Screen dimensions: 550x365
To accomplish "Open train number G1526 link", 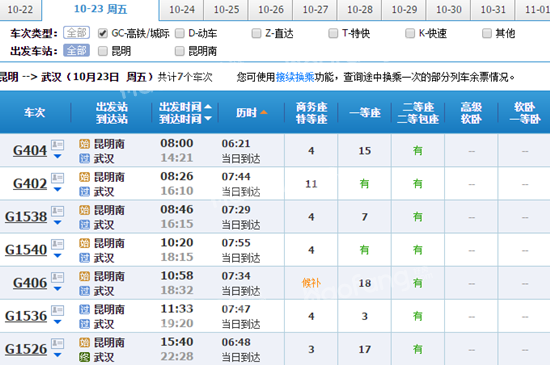I will 26,349.
